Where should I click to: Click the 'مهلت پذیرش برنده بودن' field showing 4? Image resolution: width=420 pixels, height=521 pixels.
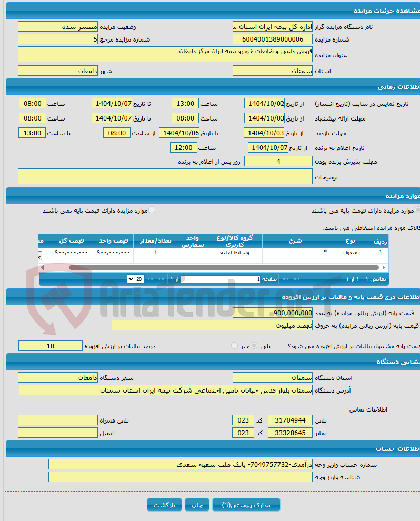(x=278, y=161)
